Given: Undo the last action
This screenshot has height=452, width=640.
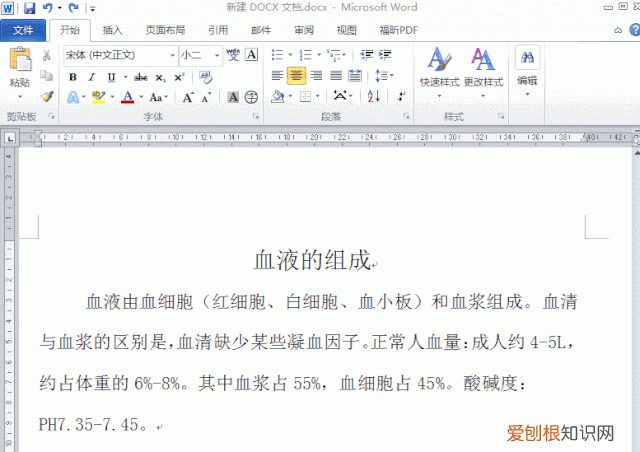Looking at the screenshot, I should pyautogui.click(x=48, y=8).
